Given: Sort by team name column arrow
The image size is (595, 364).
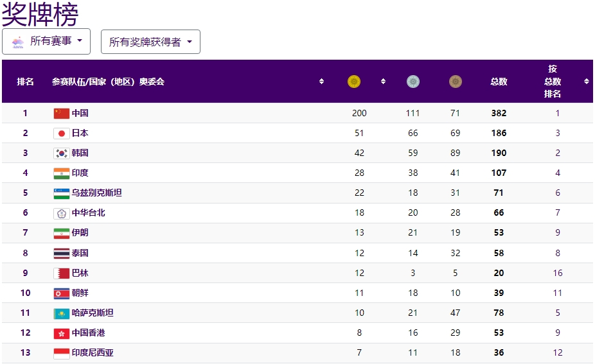Looking at the screenshot, I should [x=321, y=82].
